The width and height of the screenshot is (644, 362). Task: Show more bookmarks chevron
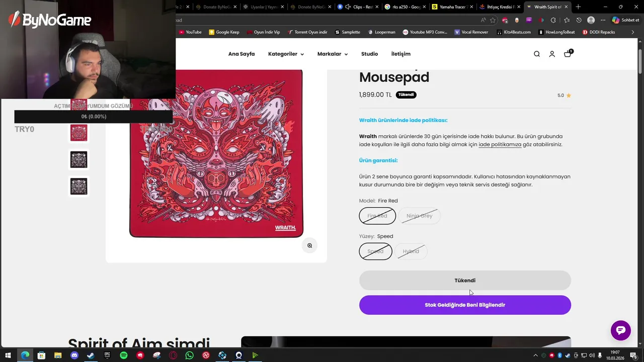(x=633, y=32)
